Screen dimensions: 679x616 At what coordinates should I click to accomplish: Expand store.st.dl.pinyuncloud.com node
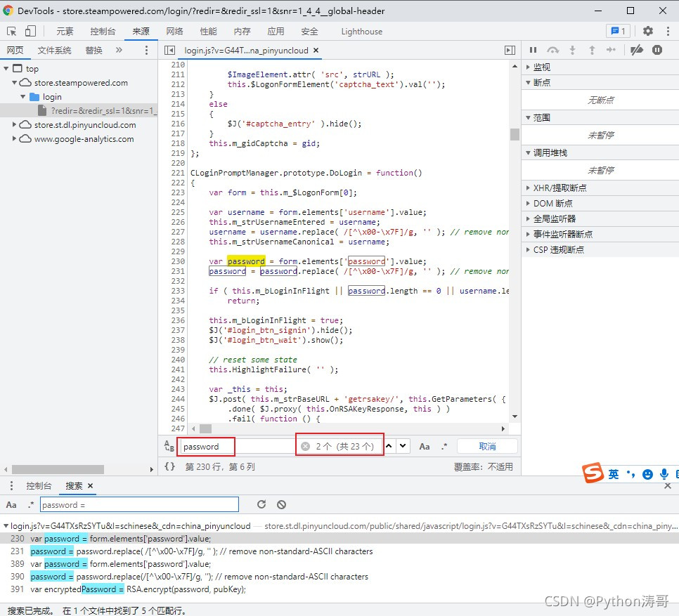click(14, 124)
